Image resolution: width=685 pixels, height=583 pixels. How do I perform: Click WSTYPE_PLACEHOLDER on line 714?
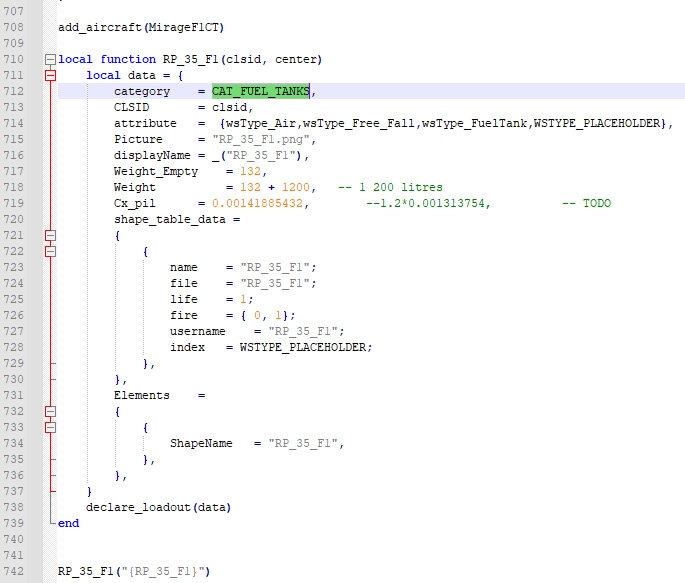point(596,124)
